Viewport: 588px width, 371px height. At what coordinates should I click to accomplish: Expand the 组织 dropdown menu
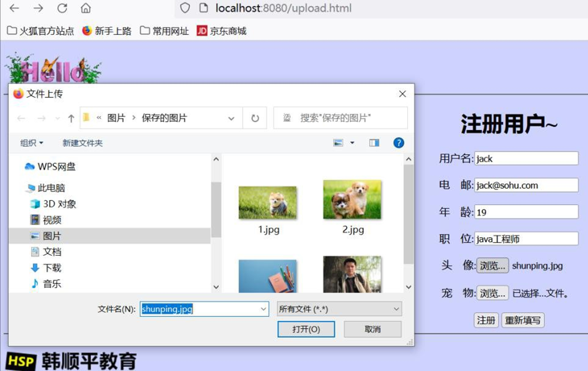point(31,143)
